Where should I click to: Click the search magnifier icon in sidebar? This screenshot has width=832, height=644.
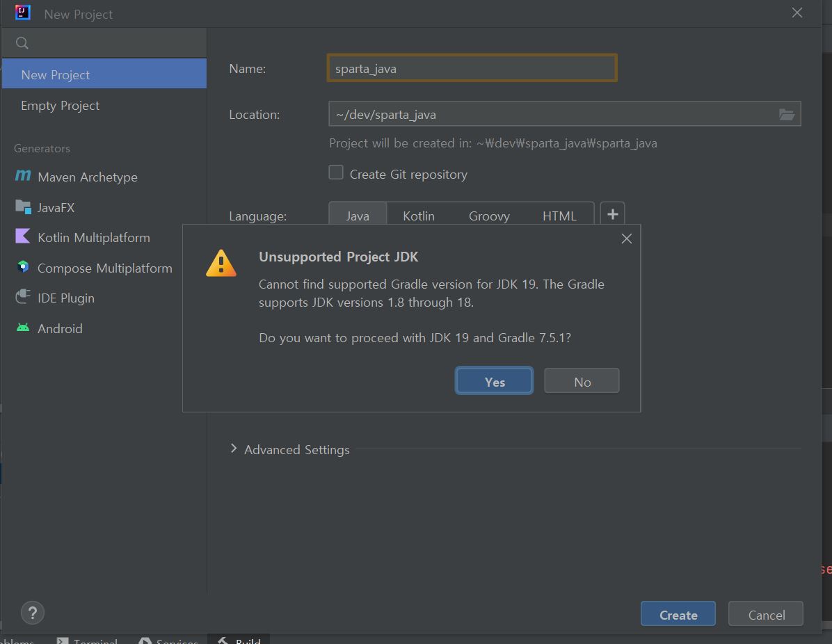pyautogui.click(x=22, y=43)
